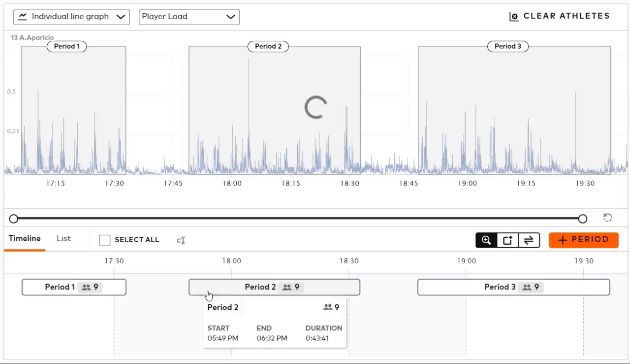The height and width of the screenshot is (364, 630).
Task: Click the 06:32 PM end time
Action: [272, 338]
